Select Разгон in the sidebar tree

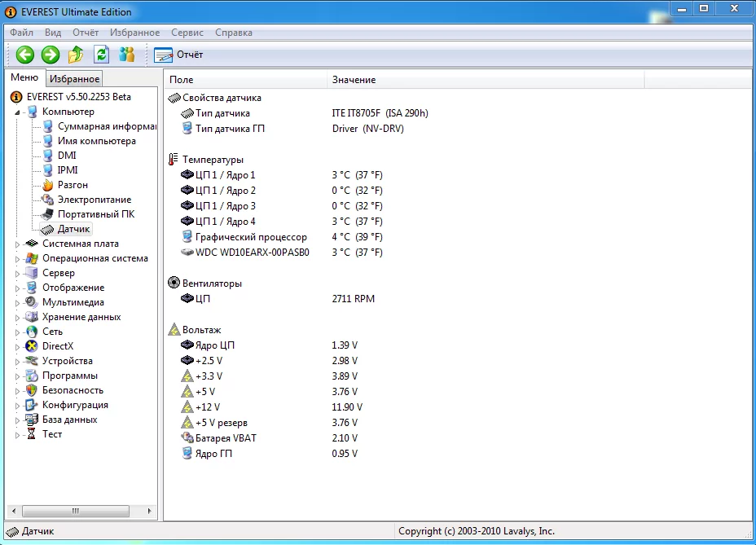pos(73,185)
